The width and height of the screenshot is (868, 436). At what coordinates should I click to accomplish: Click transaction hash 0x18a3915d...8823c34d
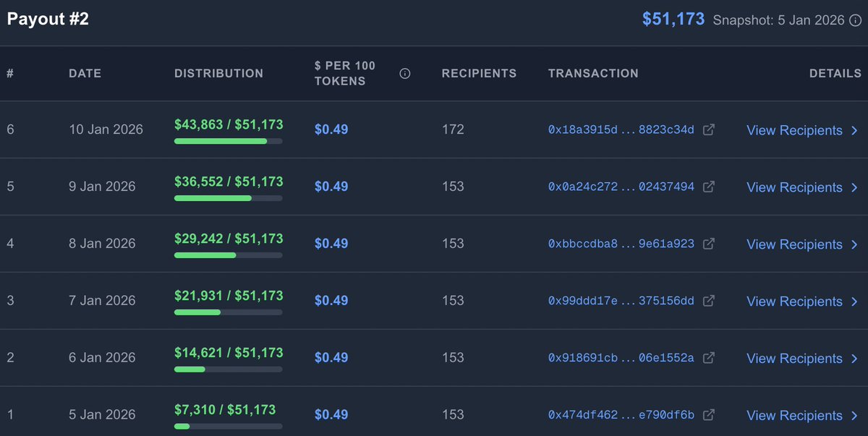coord(621,130)
